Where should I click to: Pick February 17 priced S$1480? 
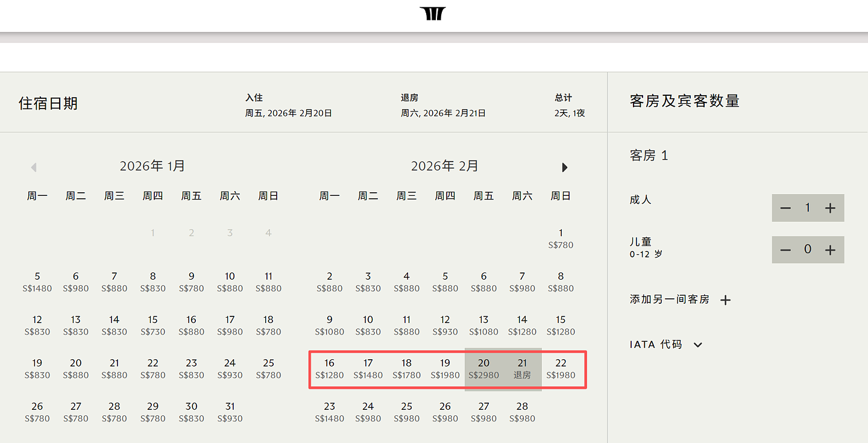[368, 369]
